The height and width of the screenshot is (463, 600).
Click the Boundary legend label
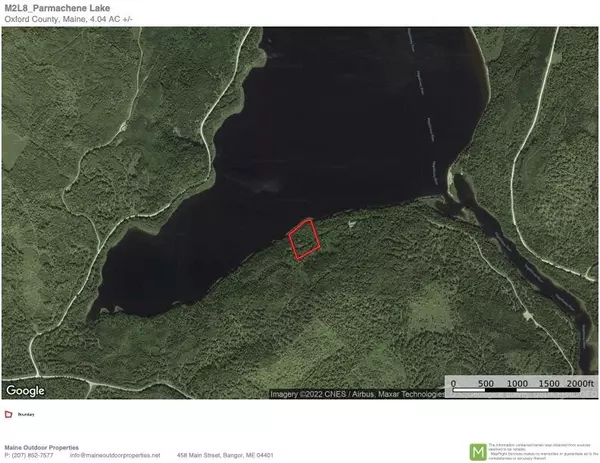pyautogui.click(x=26, y=414)
